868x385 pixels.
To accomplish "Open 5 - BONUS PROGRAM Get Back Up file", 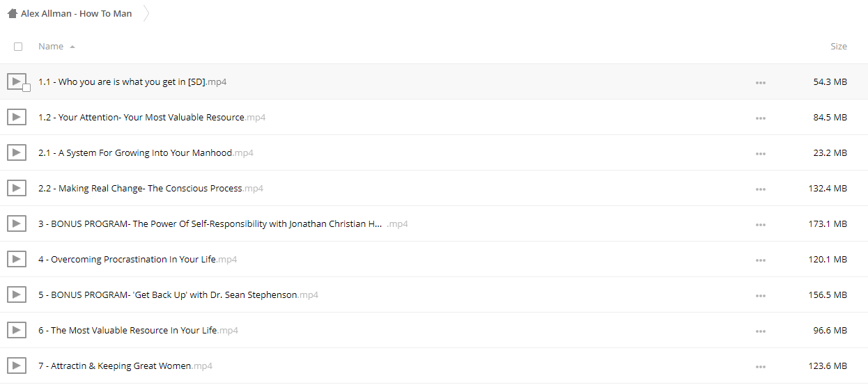I will (x=178, y=294).
